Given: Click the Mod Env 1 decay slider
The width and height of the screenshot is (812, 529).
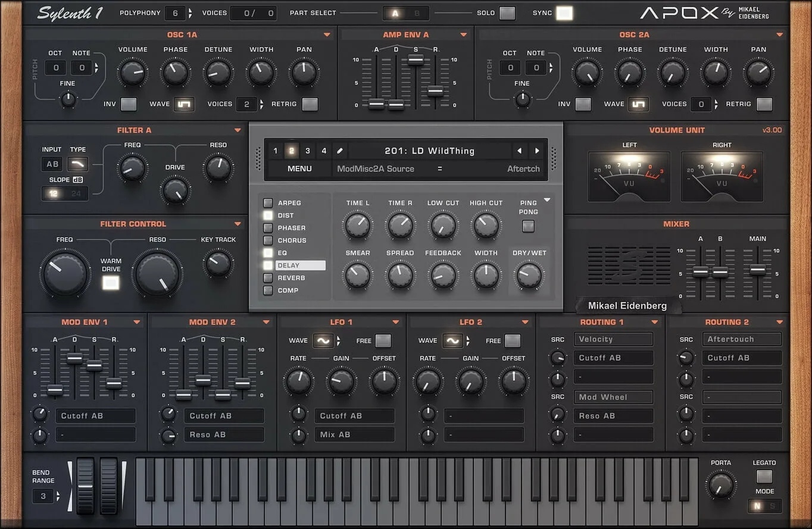Looking at the screenshot, I should 74,358.
